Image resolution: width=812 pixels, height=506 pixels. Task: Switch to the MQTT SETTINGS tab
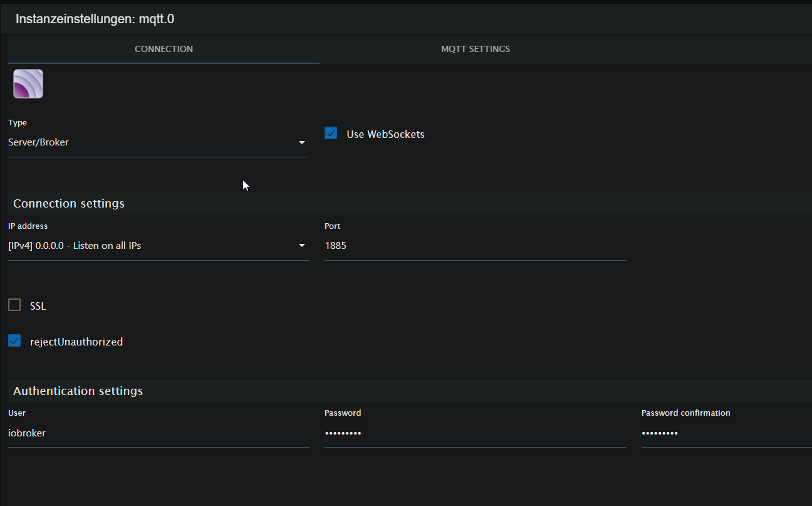476,49
